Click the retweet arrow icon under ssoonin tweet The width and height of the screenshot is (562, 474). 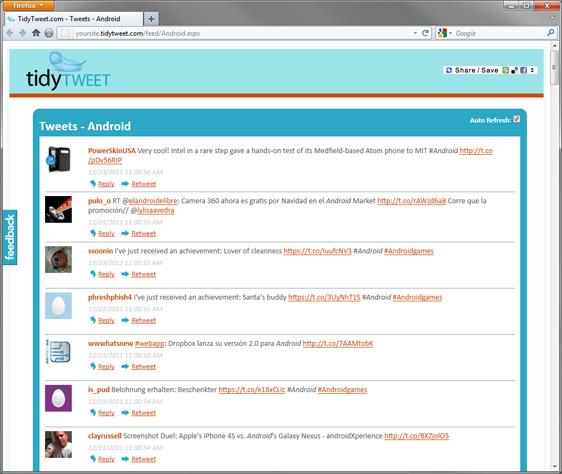pos(125,274)
